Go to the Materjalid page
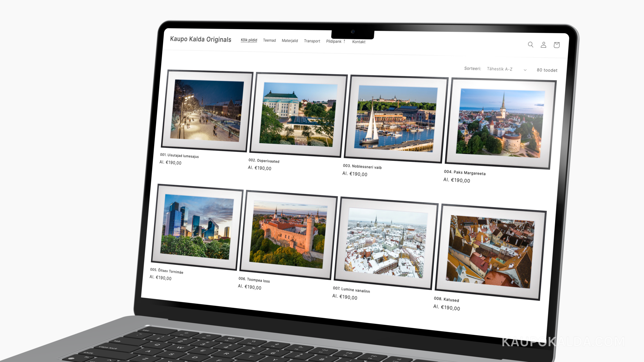 coord(290,41)
